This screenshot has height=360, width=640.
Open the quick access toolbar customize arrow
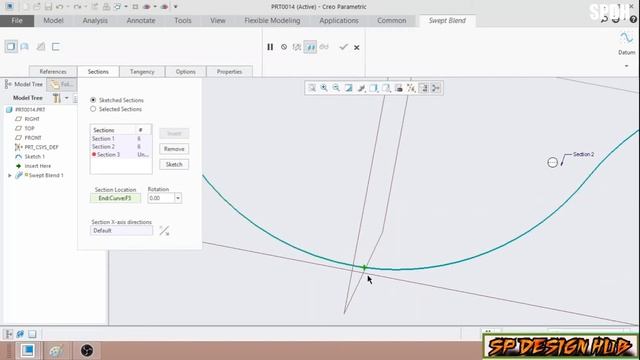pyautogui.click(x=176, y=7)
